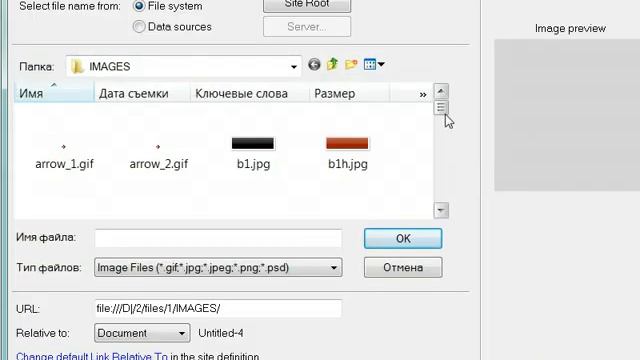Screen dimensions: 640x360
Task: Sort by the Дата съемки column
Action: pyautogui.click(x=142, y=93)
